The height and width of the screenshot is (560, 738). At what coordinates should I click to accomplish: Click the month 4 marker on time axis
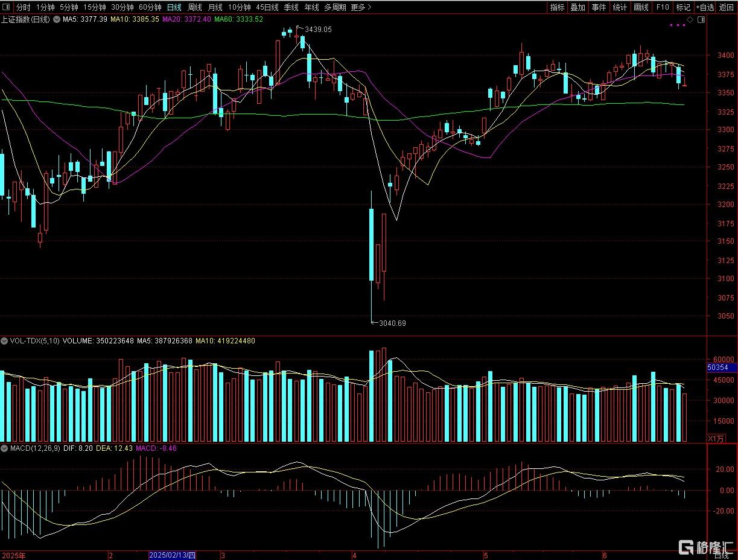[355, 555]
